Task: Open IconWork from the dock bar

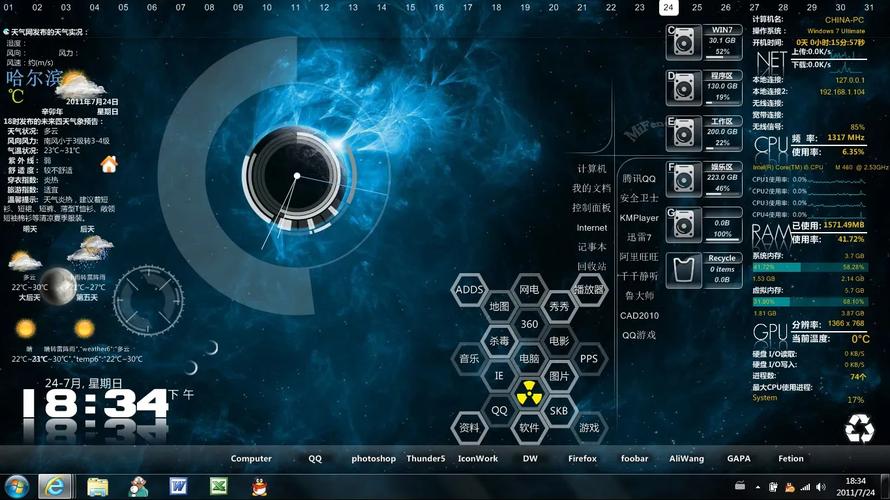Action: coord(478,459)
